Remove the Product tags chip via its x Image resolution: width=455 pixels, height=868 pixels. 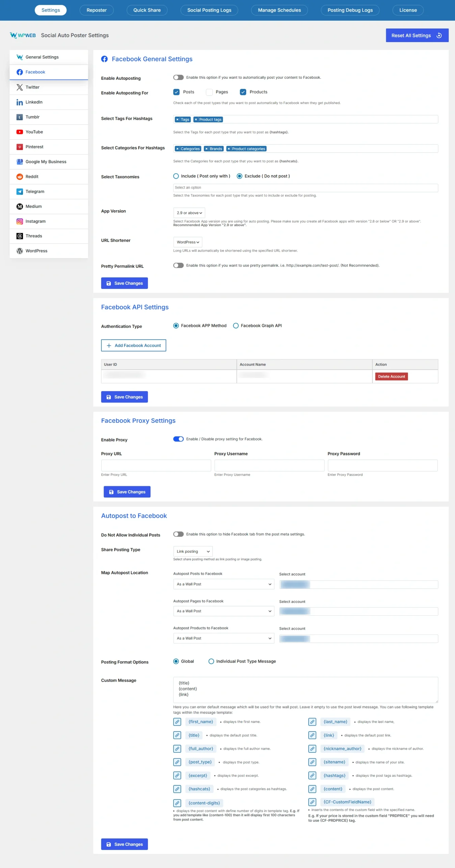[196, 120]
